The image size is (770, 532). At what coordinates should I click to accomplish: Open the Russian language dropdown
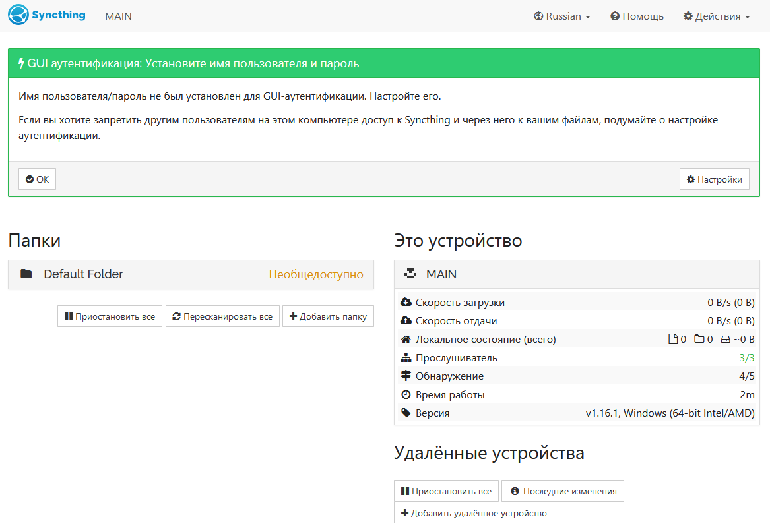click(x=561, y=16)
